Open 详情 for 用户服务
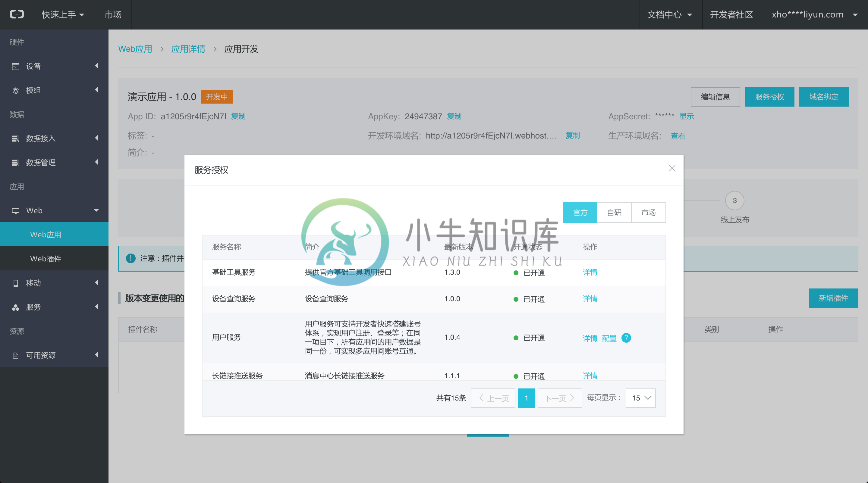This screenshot has height=483, width=868. [590, 338]
